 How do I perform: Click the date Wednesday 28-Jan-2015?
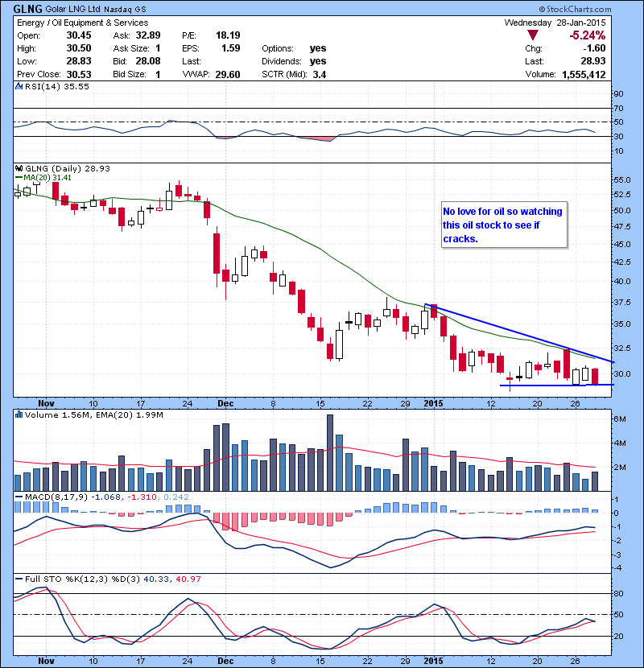coord(555,23)
